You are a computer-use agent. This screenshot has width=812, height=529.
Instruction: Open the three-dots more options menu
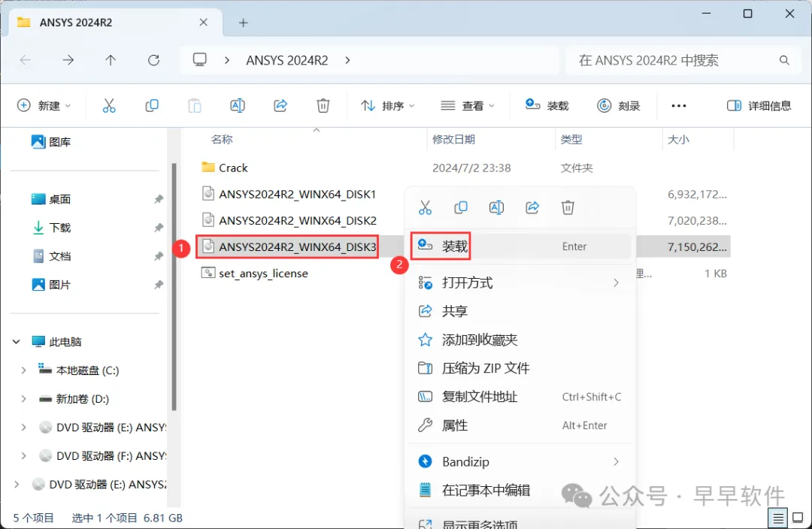pyautogui.click(x=678, y=106)
